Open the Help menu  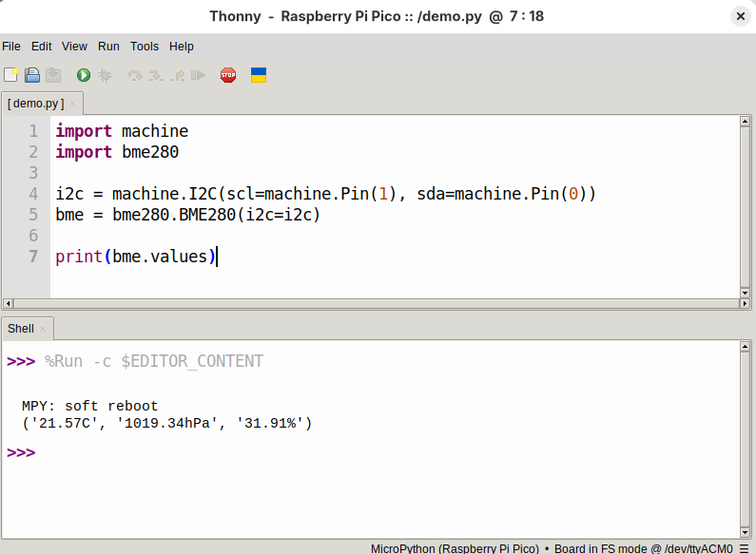click(182, 46)
